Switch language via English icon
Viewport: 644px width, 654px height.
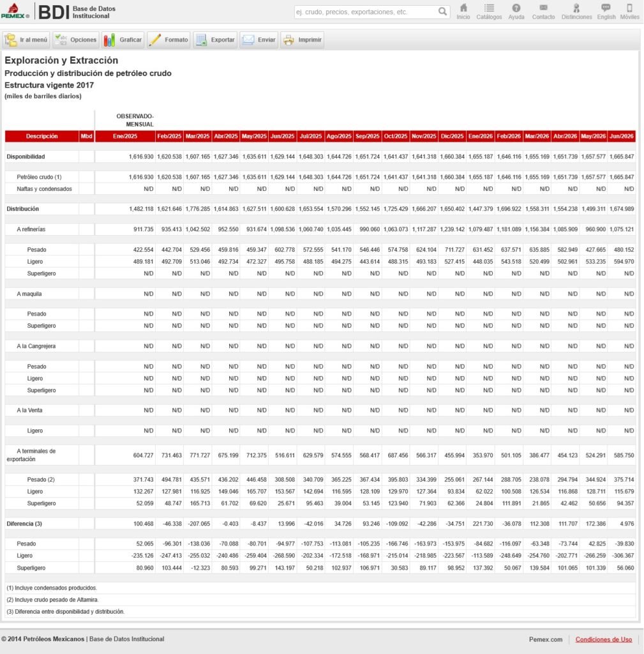[x=606, y=11]
